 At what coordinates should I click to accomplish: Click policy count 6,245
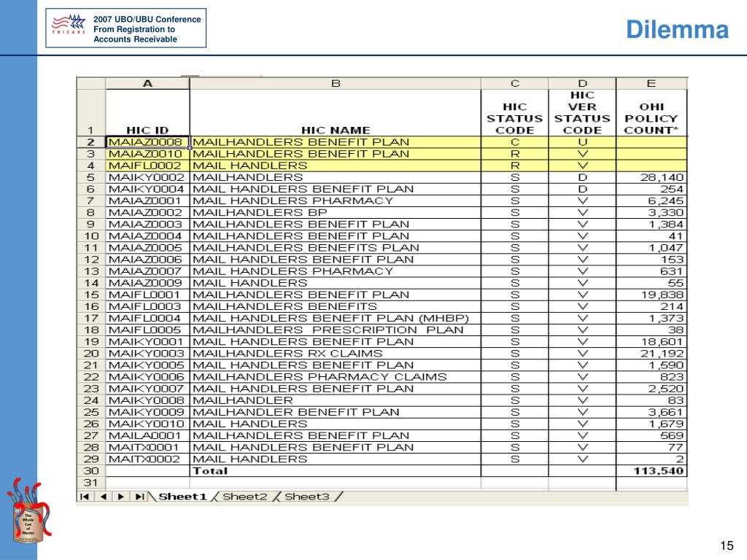pyautogui.click(x=651, y=201)
